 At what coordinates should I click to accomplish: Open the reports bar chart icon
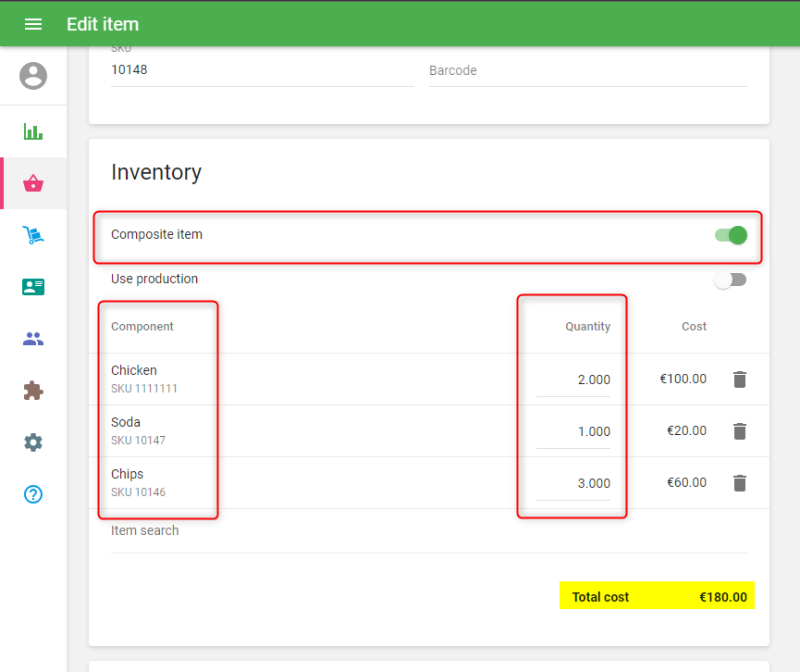tap(33, 132)
